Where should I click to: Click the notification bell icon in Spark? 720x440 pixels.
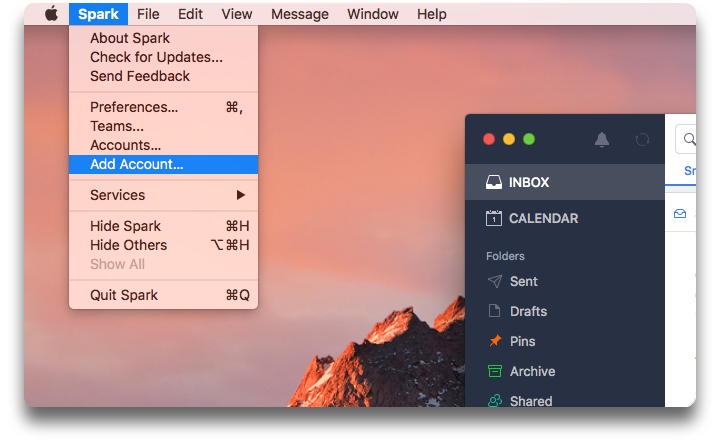(x=602, y=139)
